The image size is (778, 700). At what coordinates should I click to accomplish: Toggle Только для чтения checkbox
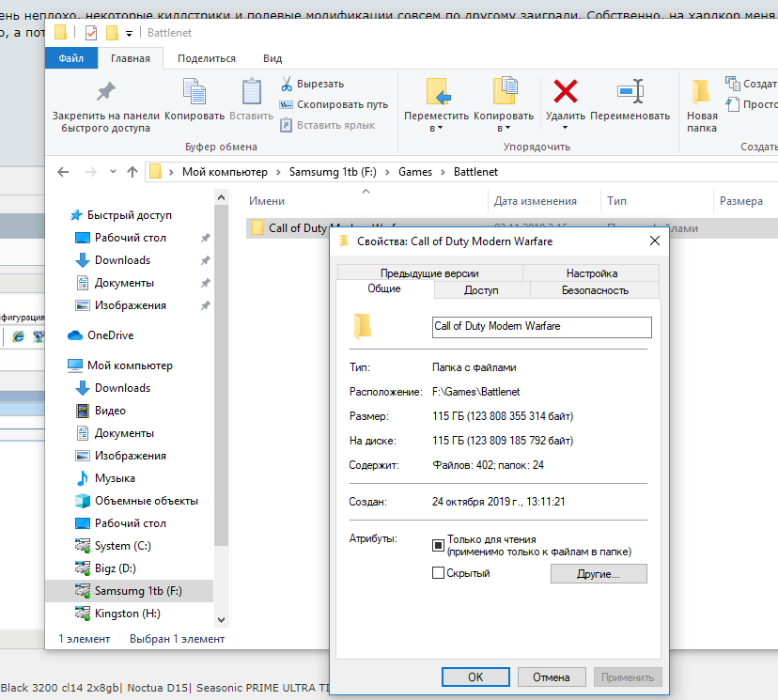pos(438,545)
